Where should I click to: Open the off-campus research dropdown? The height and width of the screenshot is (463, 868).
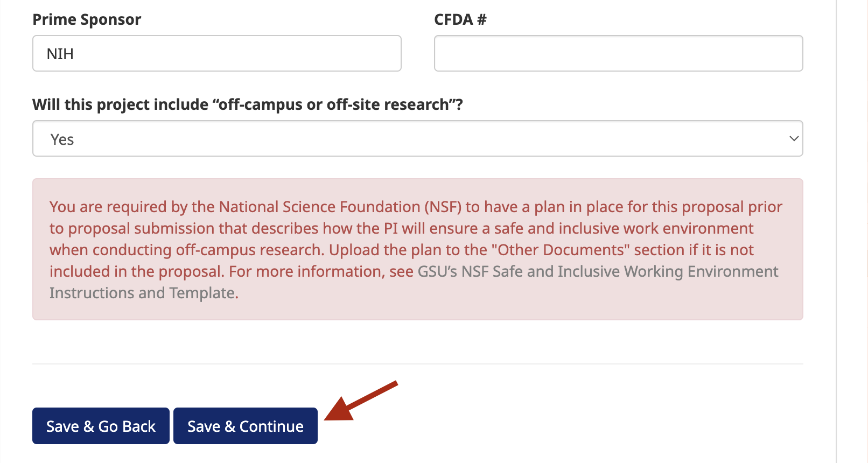[417, 139]
